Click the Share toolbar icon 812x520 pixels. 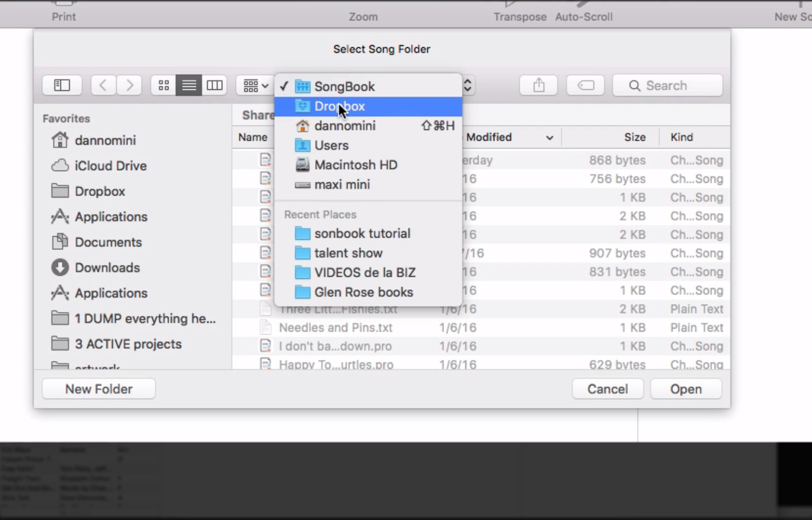pyautogui.click(x=539, y=85)
